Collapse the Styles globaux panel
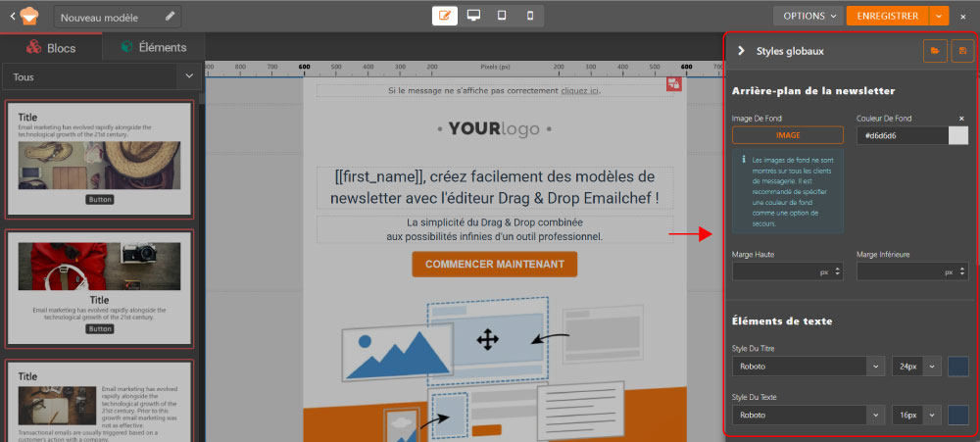Screen dimensions: 980x442 [x=742, y=50]
